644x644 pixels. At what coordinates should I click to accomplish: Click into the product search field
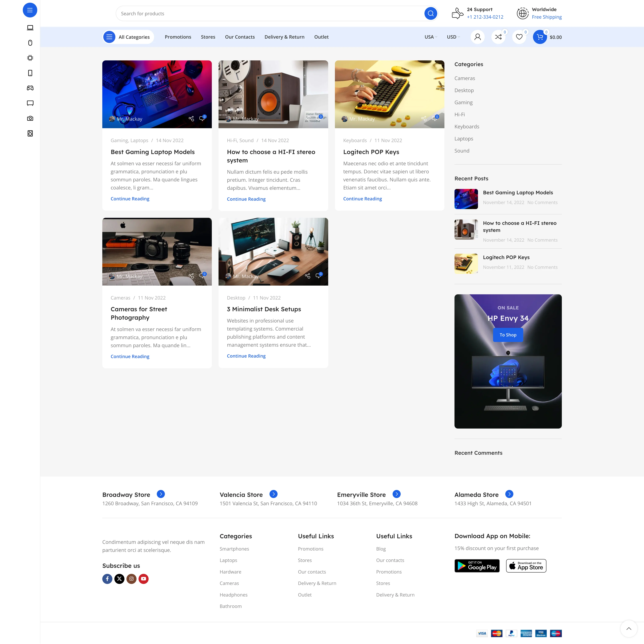(267, 14)
